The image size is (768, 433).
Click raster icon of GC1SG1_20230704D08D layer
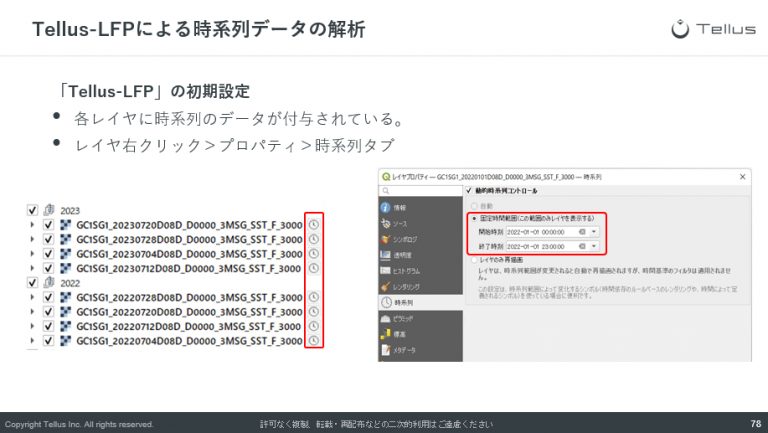tap(66, 254)
